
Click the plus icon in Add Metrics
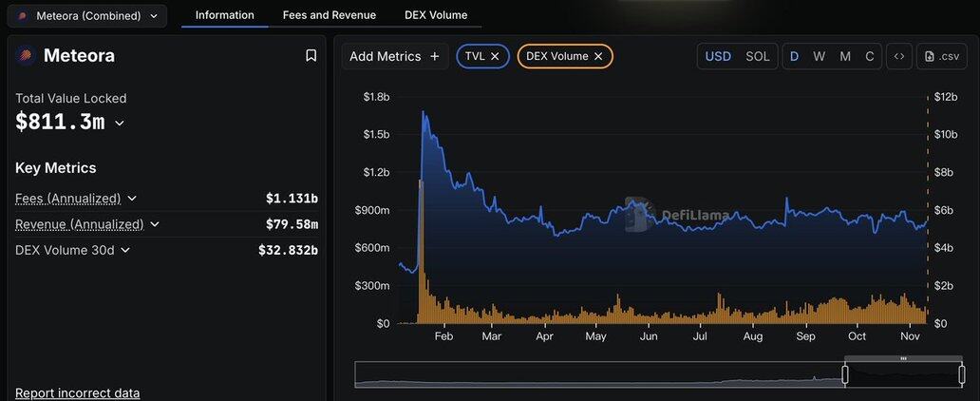pos(435,56)
